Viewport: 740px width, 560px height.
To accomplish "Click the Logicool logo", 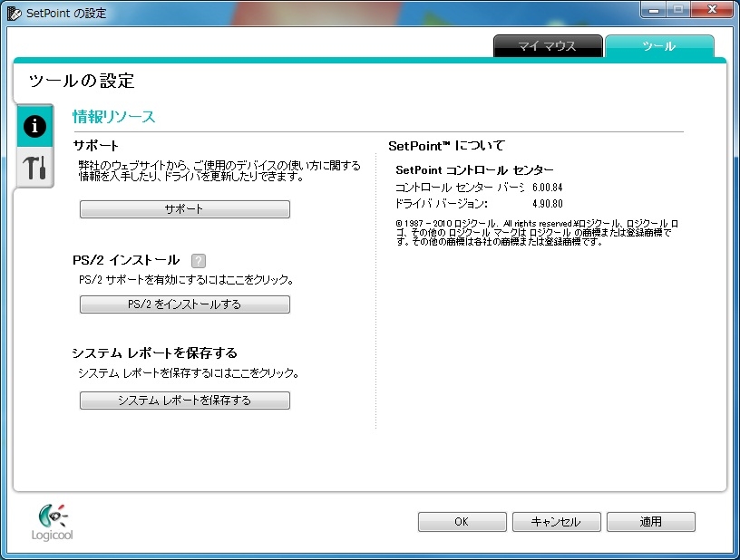I will (53, 522).
